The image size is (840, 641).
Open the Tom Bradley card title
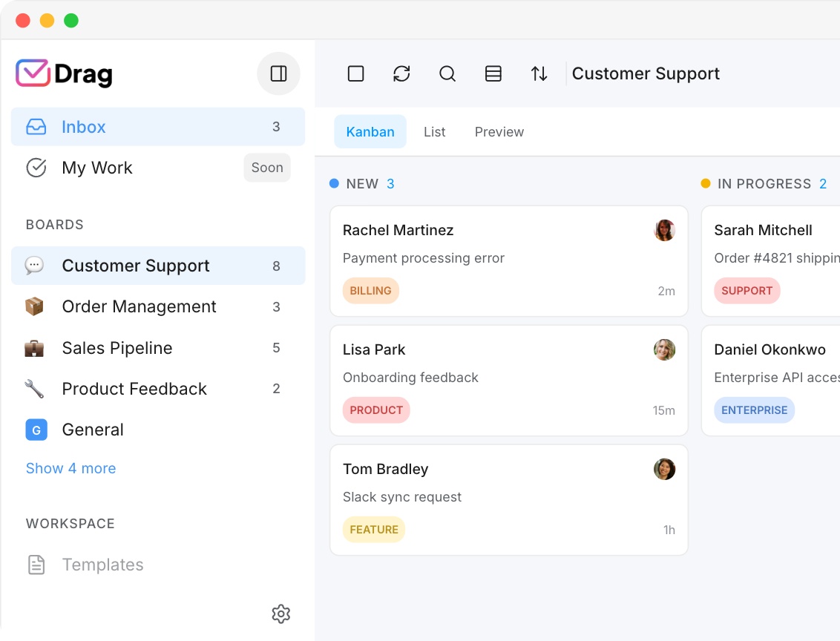[x=385, y=469]
